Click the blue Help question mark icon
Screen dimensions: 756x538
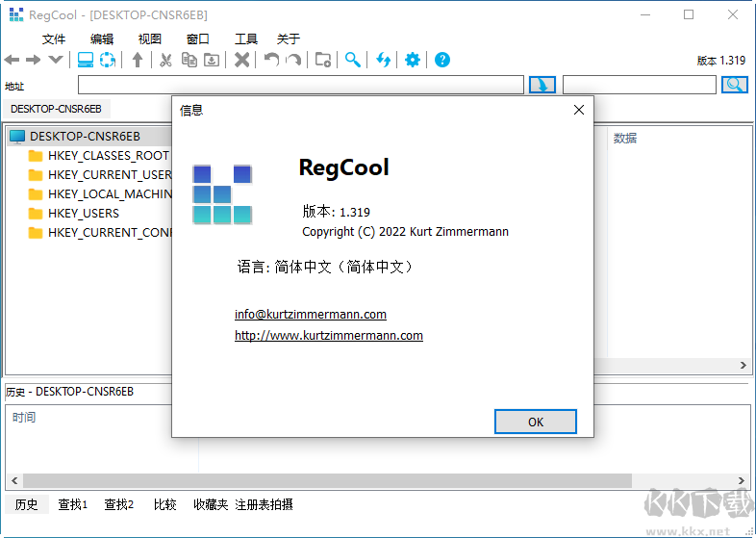[x=442, y=60]
